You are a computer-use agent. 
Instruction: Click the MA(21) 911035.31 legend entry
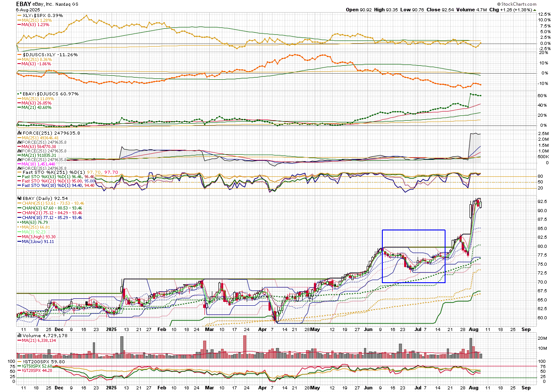(37, 155)
